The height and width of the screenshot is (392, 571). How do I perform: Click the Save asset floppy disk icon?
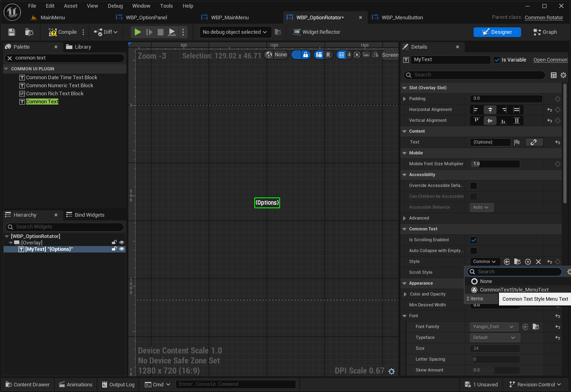coord(12,32)
